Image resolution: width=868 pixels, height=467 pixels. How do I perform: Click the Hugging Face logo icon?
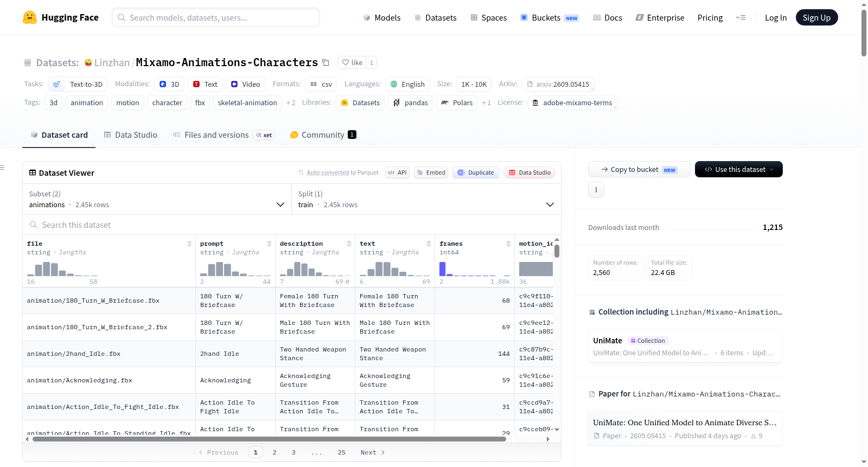30,17
